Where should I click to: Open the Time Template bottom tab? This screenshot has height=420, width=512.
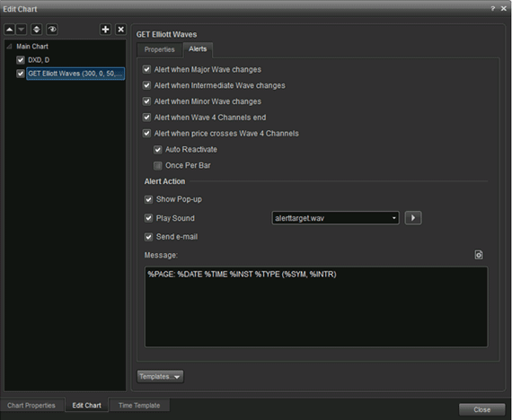pos(139,406)
